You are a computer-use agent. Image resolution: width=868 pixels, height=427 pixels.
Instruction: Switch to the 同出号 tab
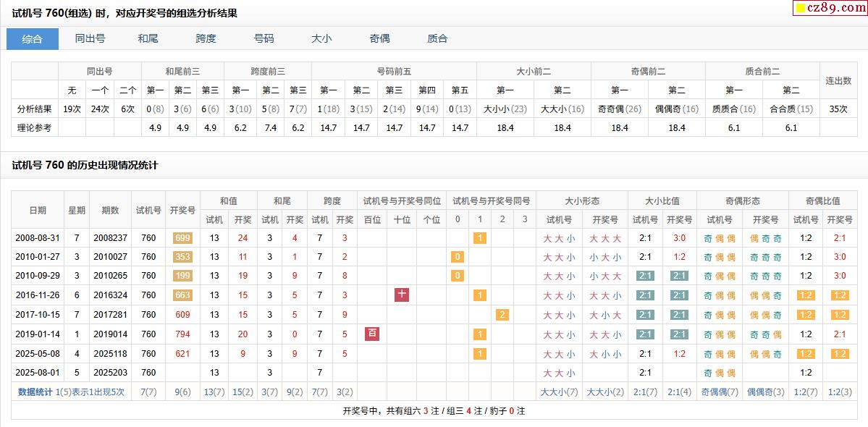point(90,38)
